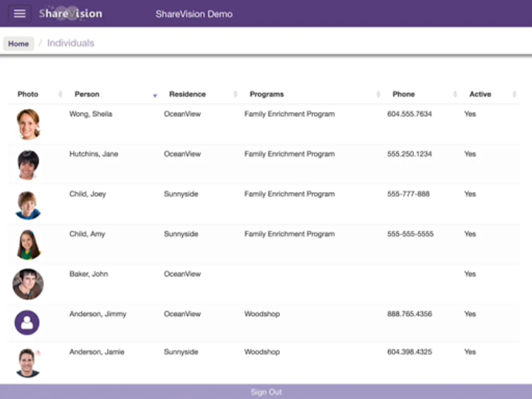The width and height of the screenshot is (532, 399).
Task: Go to Home breadcrumb
Action: (19, 43)
